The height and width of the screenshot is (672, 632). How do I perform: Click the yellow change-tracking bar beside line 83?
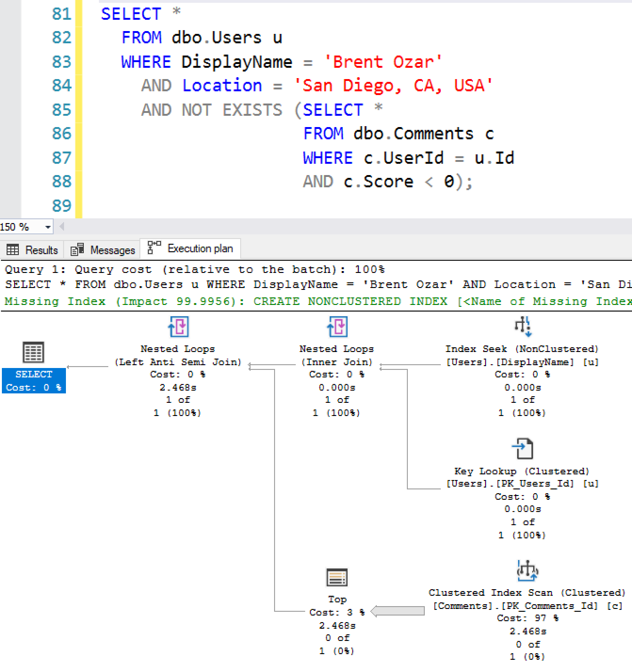(80, 62)
